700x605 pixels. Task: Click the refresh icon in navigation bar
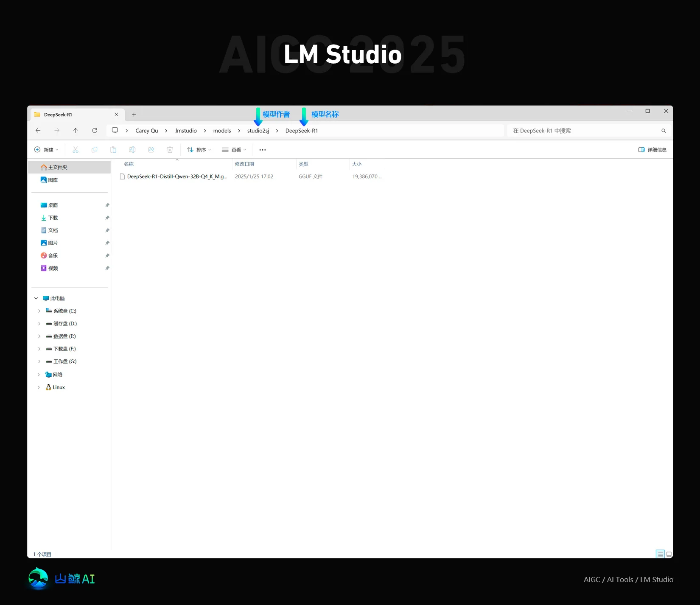pyautogui.click(x=95, y=130)
